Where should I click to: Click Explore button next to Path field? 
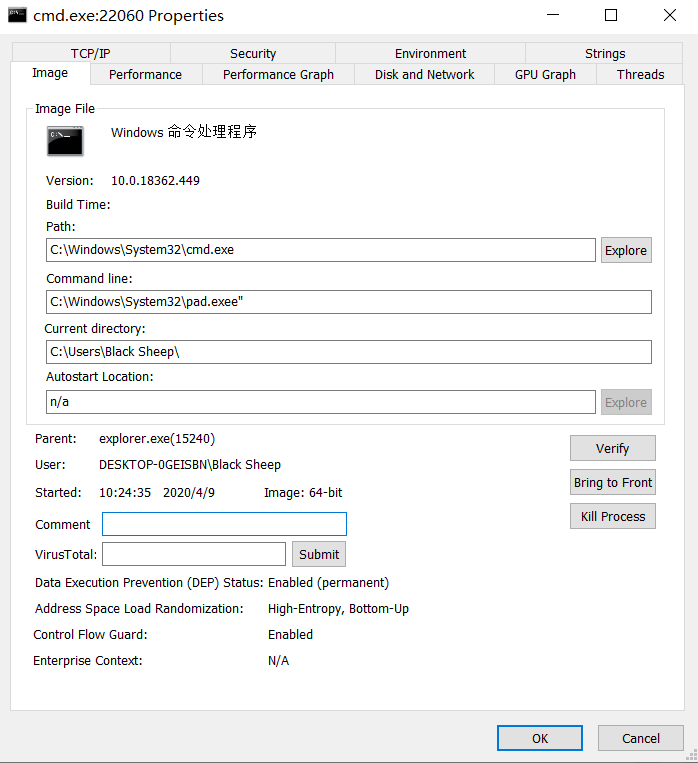[x=626, y=250]
